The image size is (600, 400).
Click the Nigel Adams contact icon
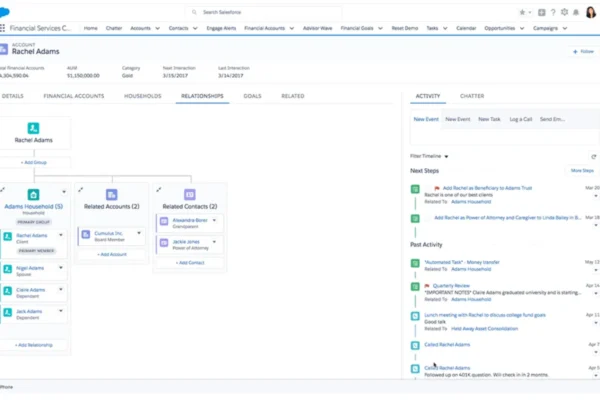pos(8,269)
